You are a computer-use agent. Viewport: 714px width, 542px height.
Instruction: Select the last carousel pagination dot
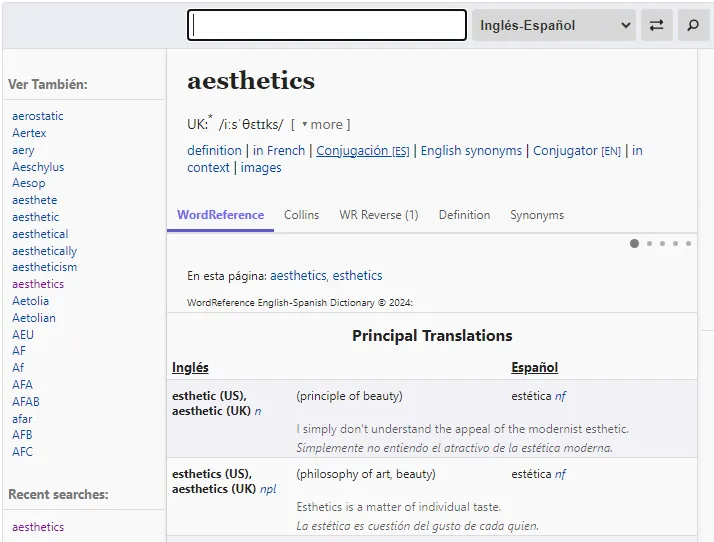coord(688,243)
